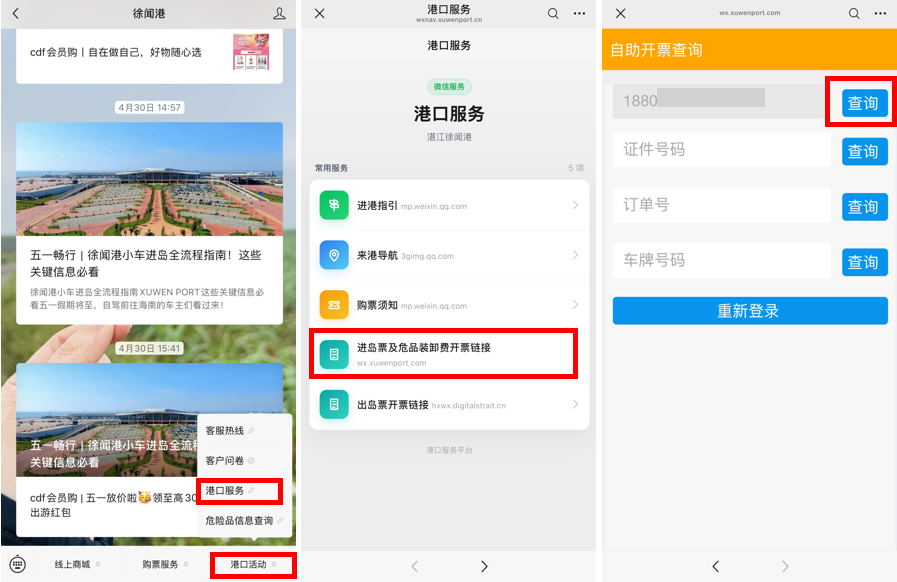Image resolution: width=897 pixels, height=582 pixels.
Task: Click the 重新登录 button
Action: (x=750, y=311)
